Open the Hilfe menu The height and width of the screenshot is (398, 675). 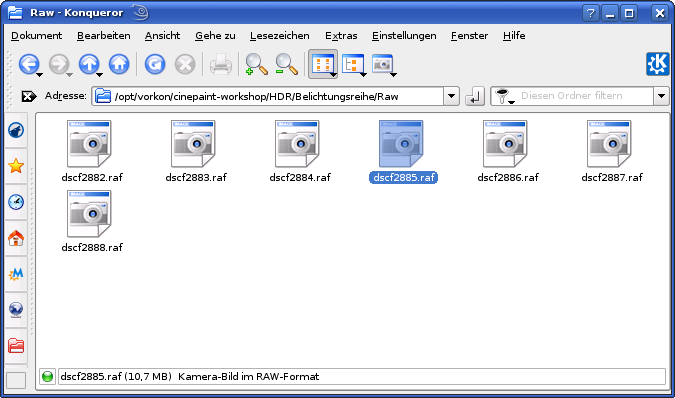click(x=514, y=36)
